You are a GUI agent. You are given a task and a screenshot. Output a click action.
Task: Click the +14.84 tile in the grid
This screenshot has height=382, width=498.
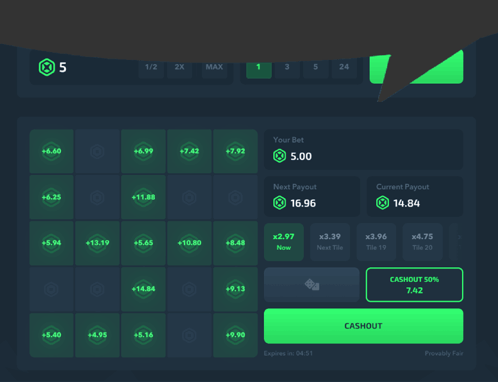coord(143,289)
